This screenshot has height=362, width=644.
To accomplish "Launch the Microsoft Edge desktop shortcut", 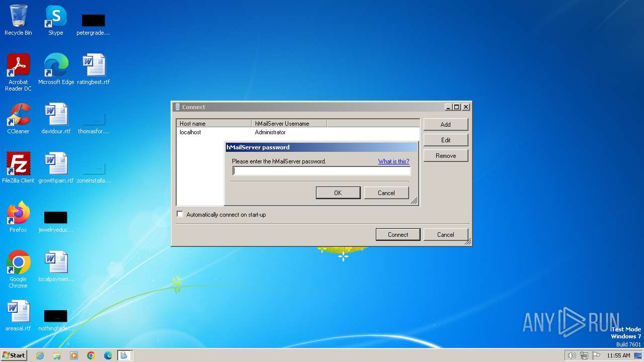I will 56,69.
